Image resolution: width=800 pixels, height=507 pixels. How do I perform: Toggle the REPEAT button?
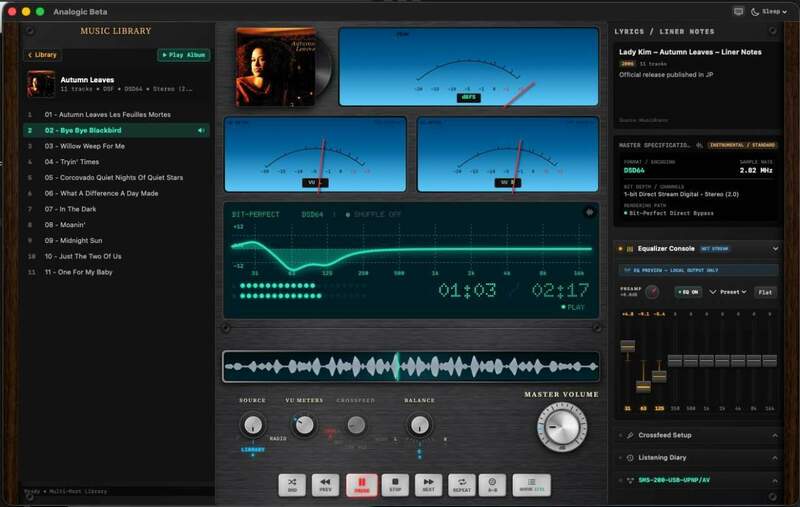click(462, 485)
